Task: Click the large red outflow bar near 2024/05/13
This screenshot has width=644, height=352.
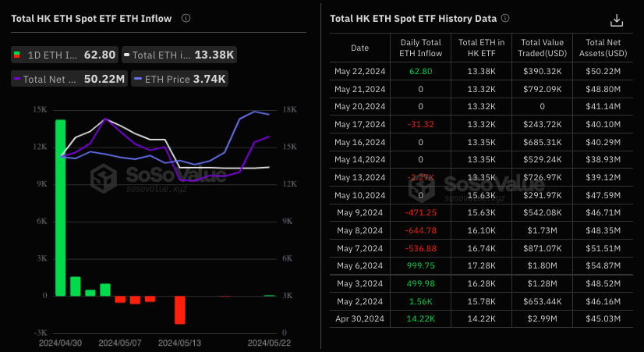Action: [179, 309]
